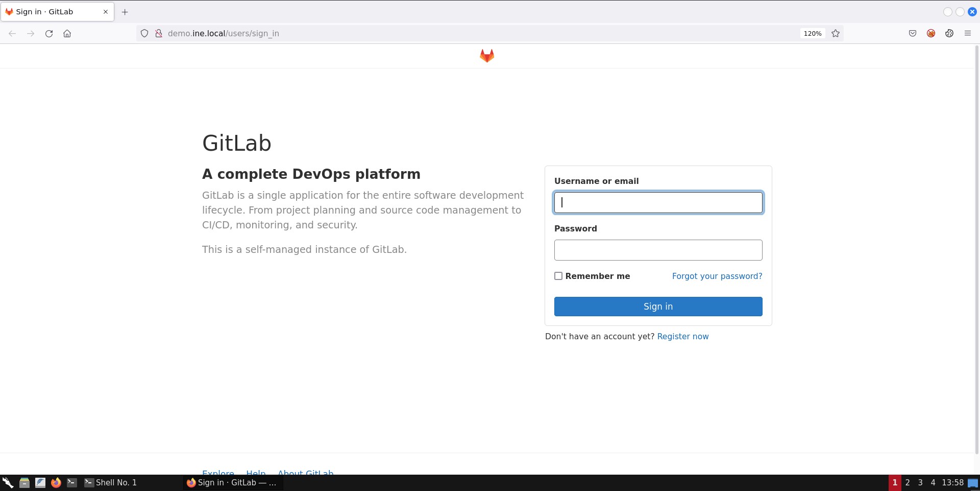
Task: Click the browser forward arrow
Action: click(31, 33)
